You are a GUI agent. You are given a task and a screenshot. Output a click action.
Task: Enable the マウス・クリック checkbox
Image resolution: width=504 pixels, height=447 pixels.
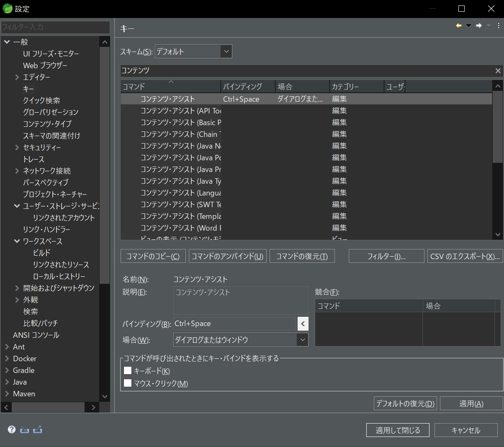[128, 383]
